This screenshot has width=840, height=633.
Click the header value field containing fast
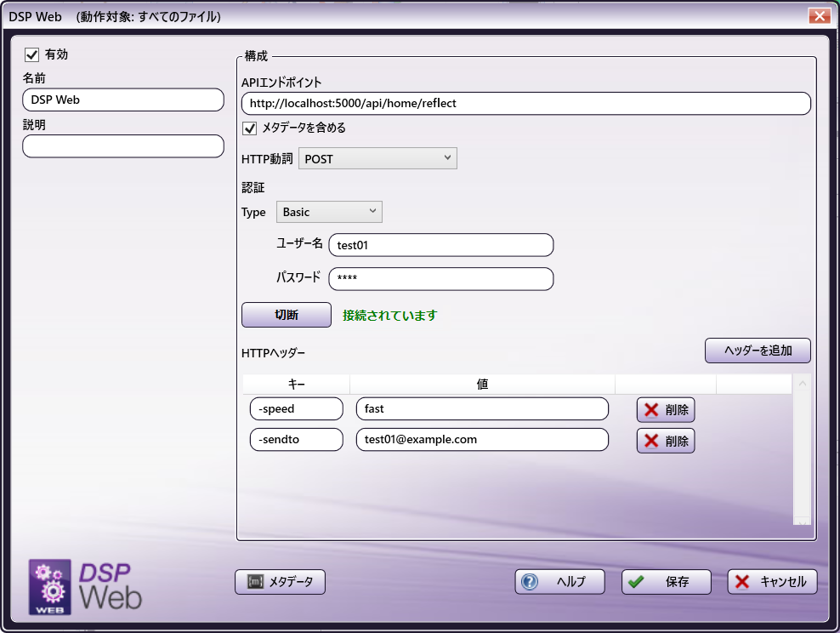482,409
